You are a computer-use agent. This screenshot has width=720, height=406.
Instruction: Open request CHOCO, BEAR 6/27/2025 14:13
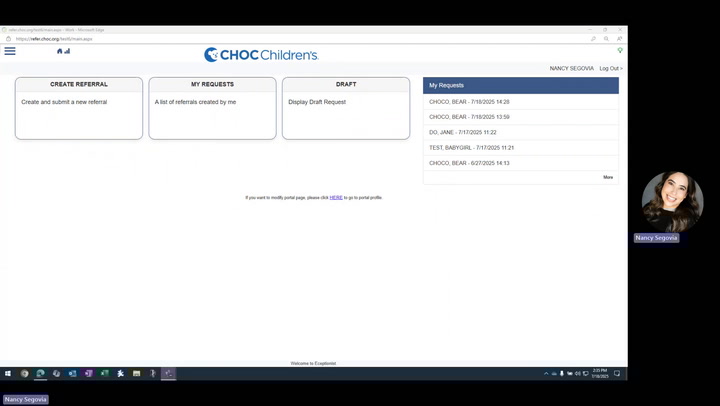tap(521, 163)
